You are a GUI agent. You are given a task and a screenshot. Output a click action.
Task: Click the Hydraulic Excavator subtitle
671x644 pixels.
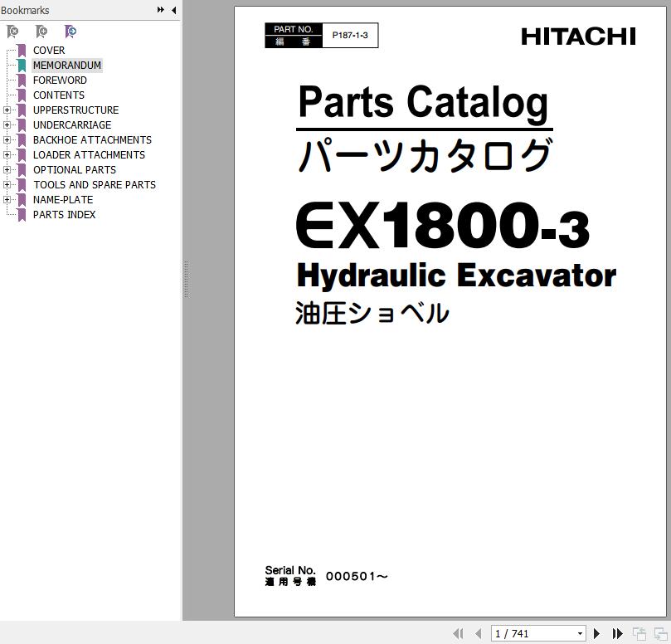pos(457,276)
